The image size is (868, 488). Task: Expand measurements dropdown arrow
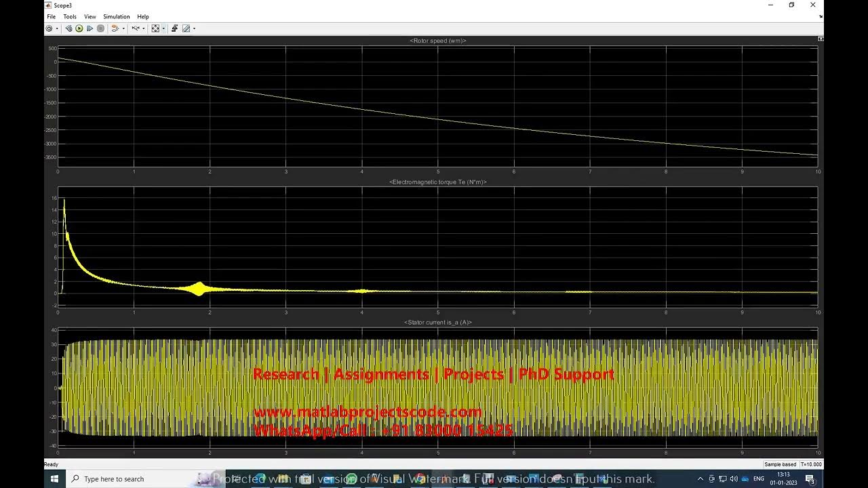click(194, 28)
